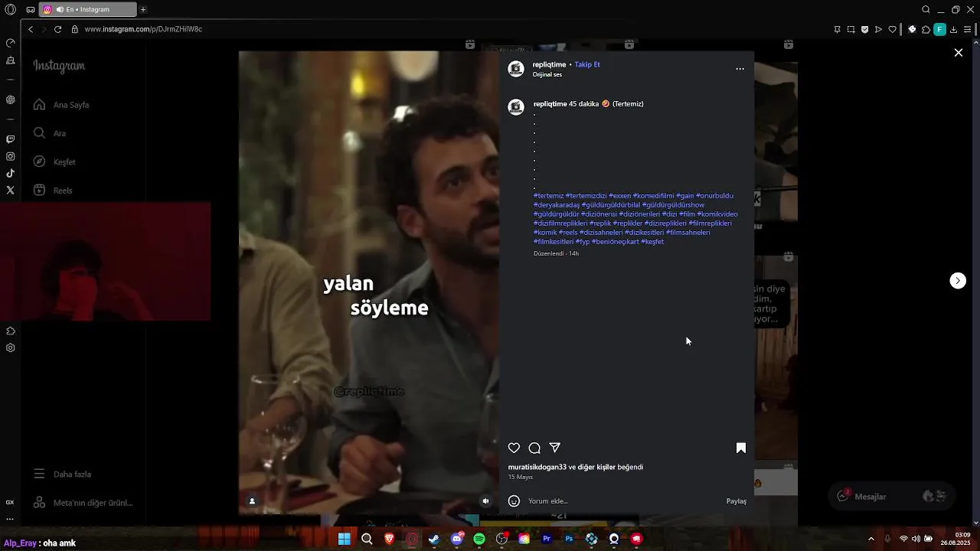Open repliqtime profile name in header

coord(549,64)
